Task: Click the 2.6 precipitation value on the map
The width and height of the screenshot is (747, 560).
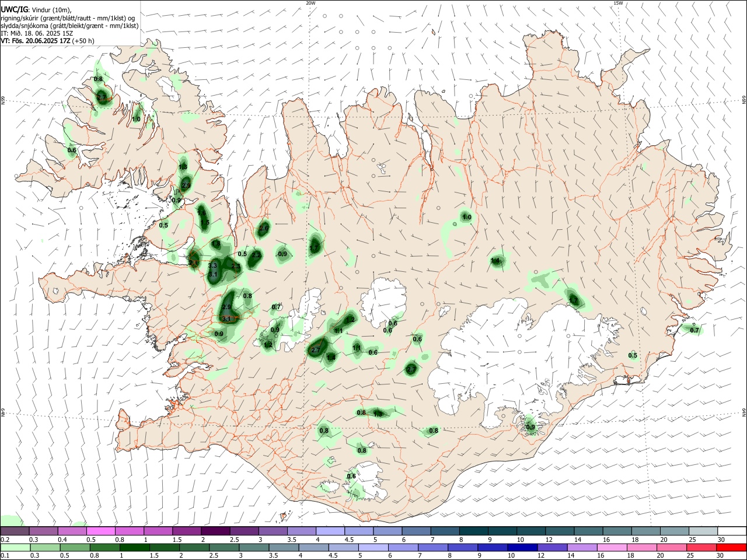Action: coord(264,228)
